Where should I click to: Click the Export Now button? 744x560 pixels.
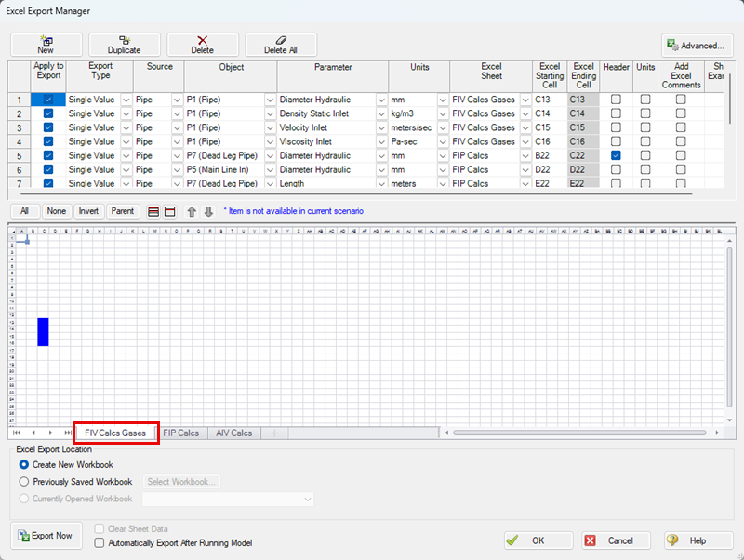pyautogui.click(x=46, y=536)
